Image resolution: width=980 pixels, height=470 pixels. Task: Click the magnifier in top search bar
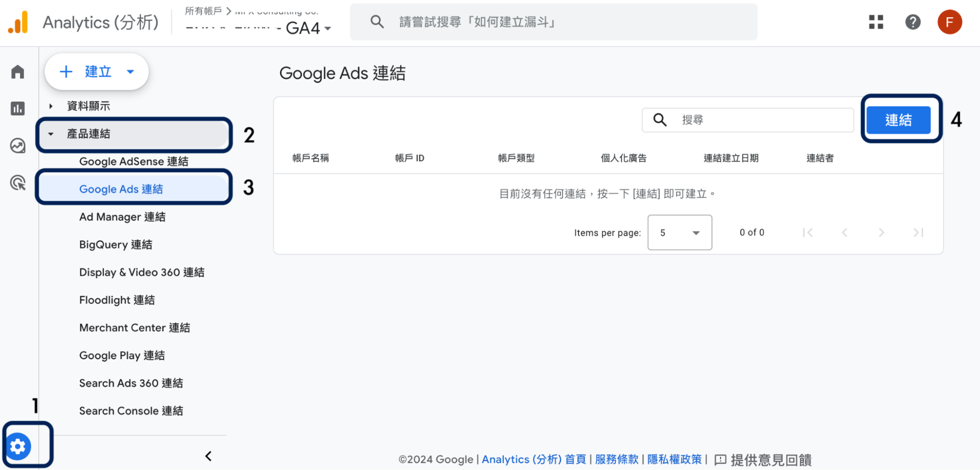click(377, 22)
